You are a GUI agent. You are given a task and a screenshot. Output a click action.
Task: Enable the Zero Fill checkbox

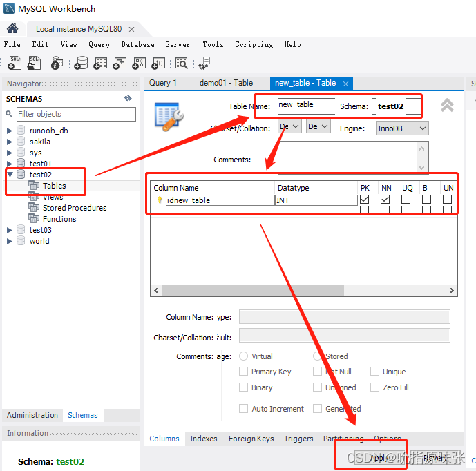click(x=374, y=387)
